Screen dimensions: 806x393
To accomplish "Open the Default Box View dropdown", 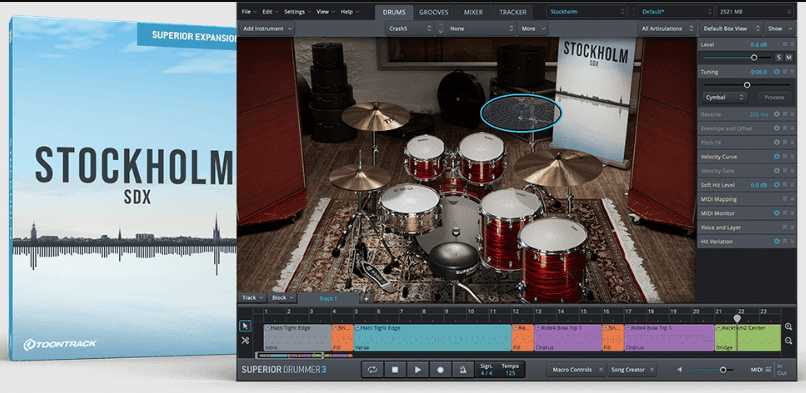I will click(731, 29).
